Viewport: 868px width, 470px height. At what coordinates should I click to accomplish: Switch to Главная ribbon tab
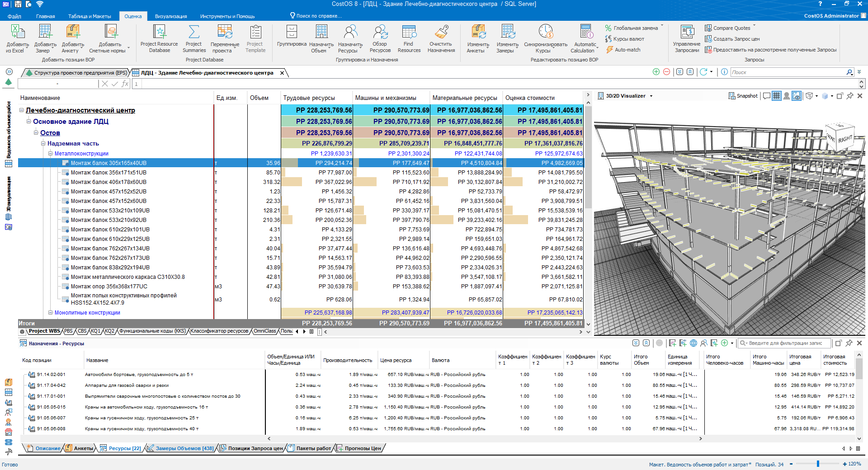point(46,16)
